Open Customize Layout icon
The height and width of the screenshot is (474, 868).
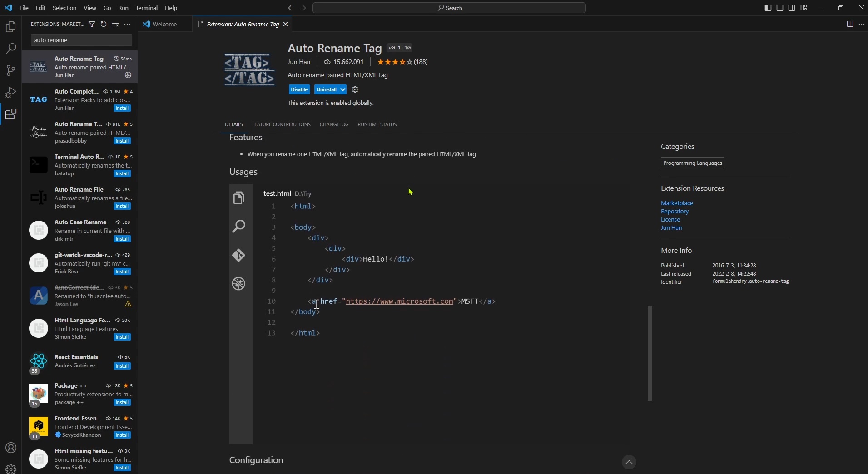804,8
